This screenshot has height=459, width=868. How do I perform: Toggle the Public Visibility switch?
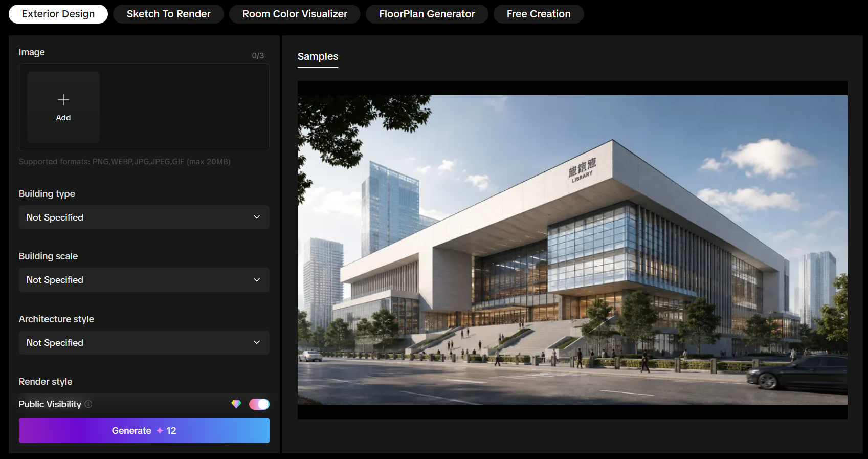[x=259, y=404]
